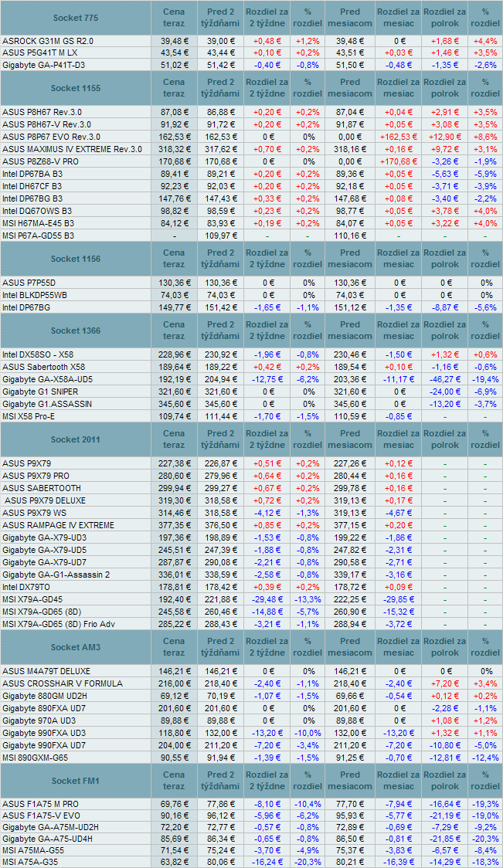Select the '-46,27 €' half-year difference cell
The width and height of the screenshot is (503, 868).
click(444, 379)
